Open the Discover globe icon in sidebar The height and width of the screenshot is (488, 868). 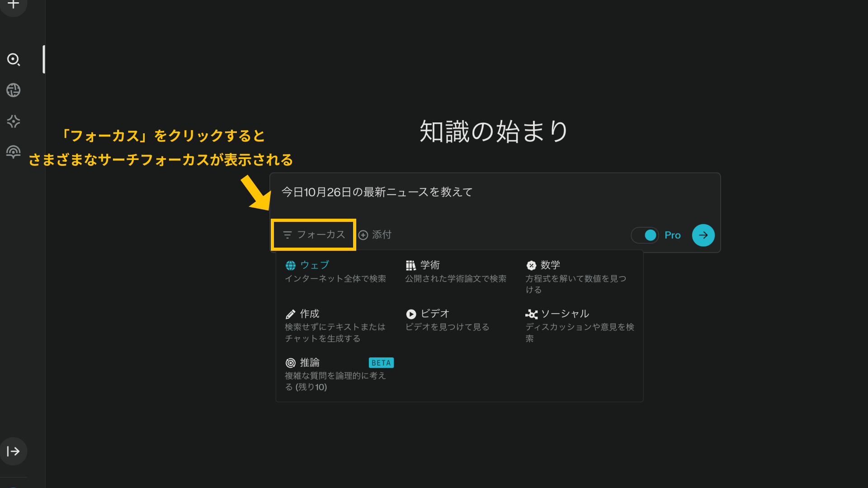(13, 90)
